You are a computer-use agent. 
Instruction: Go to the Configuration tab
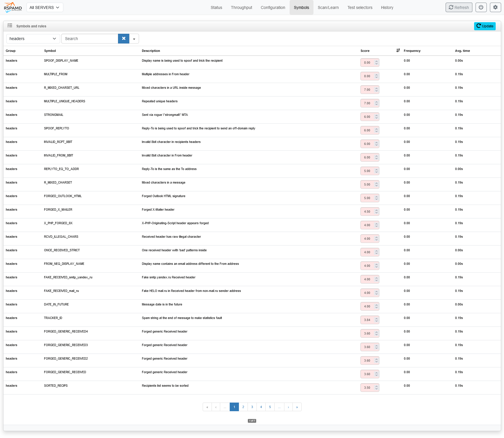tap(273, 7)
